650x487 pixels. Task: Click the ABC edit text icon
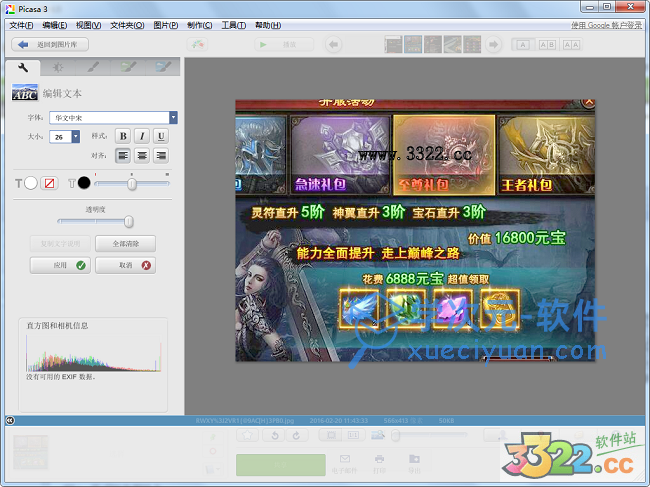coord(25,92)
